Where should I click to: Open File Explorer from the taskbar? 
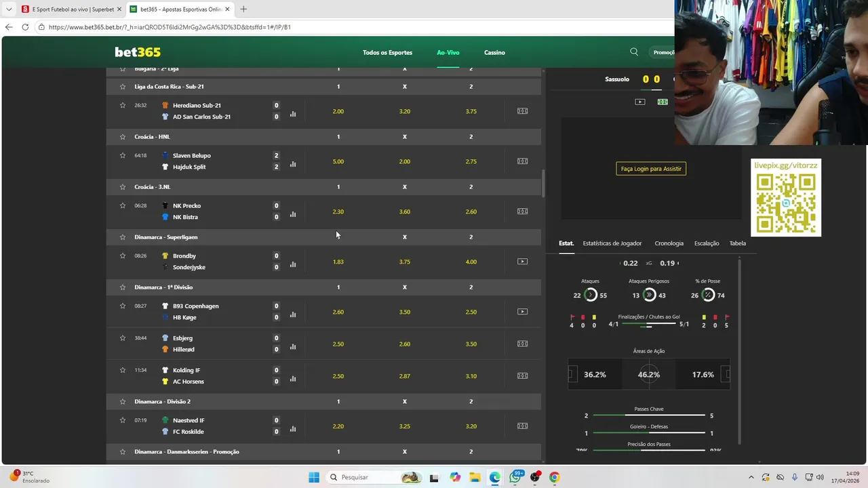(x=475, y=477)
